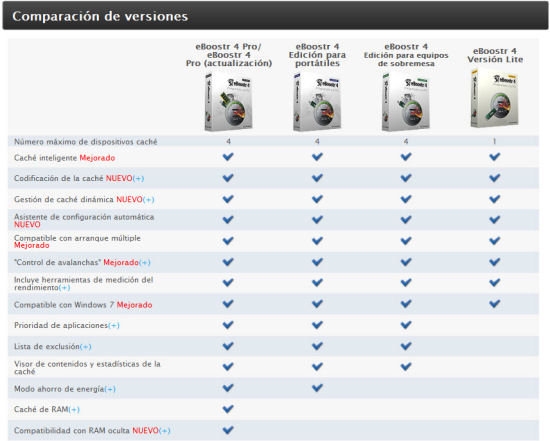Click the Comparación de versiones title

pyautogui.click(x=100, y=16)
